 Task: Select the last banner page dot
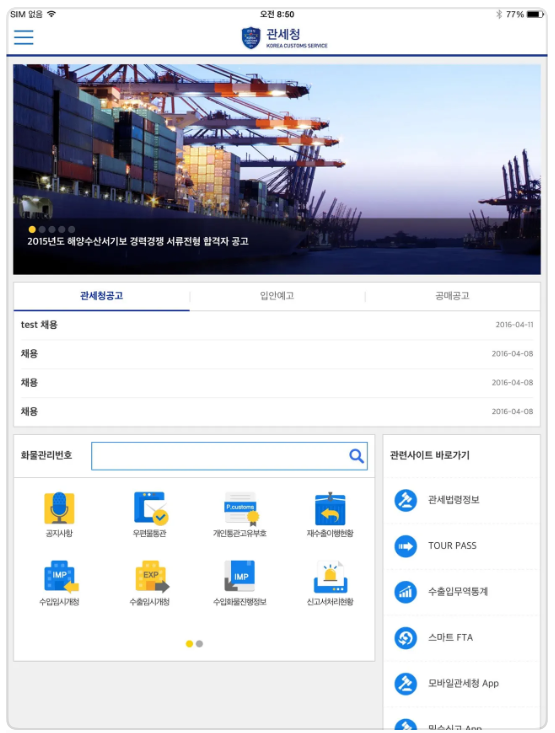pos(72,230)
